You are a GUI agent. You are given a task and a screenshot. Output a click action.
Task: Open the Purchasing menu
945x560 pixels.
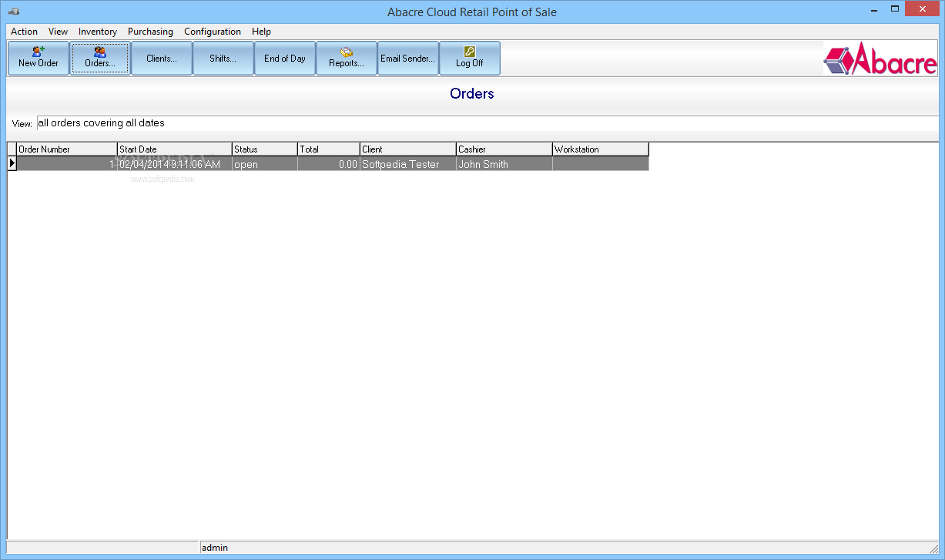point(150,32)
